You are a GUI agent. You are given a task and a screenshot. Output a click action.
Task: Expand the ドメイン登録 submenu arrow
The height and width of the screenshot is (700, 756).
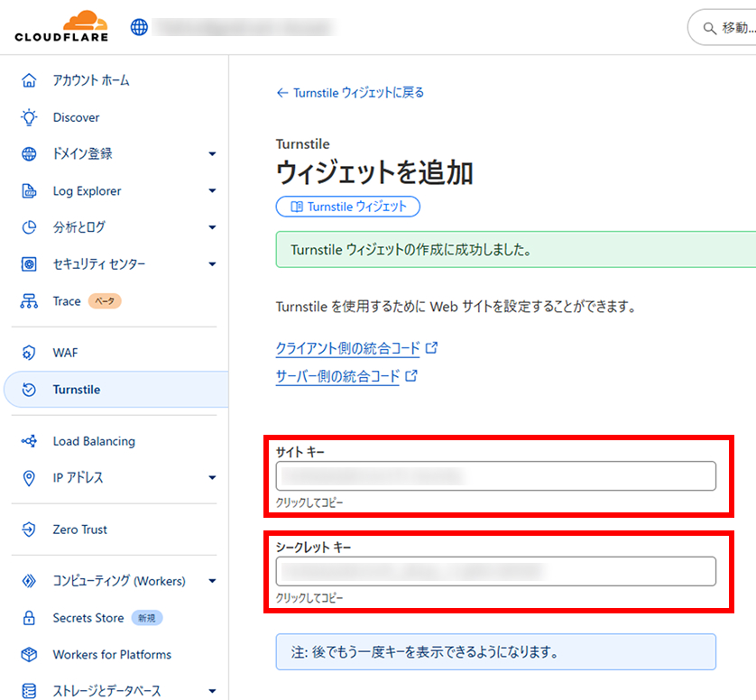[212, 153]
